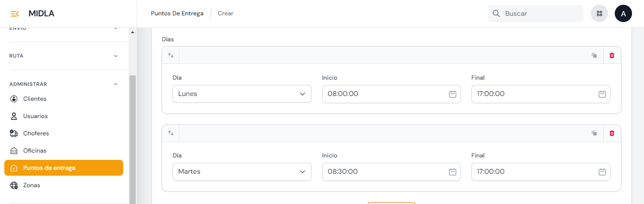Click the Puntos De Entrega breadcrumb link
Screen dimensions: 644x204
[177, 13]
